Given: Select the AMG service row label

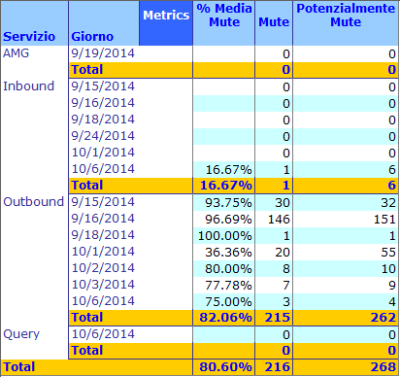Looking at the screenshot, I should click(x=16, y=53).
